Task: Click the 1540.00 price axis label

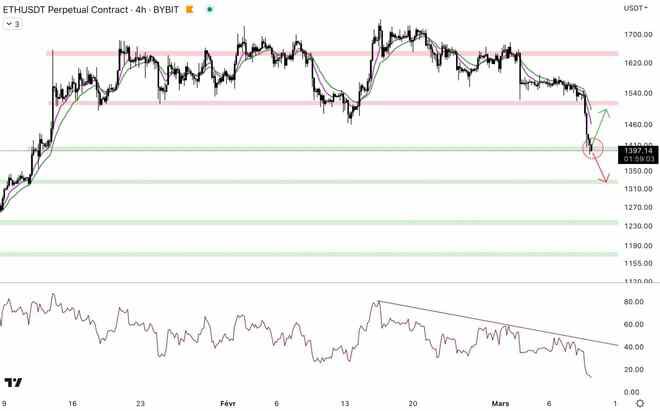Action: [638, 93]
